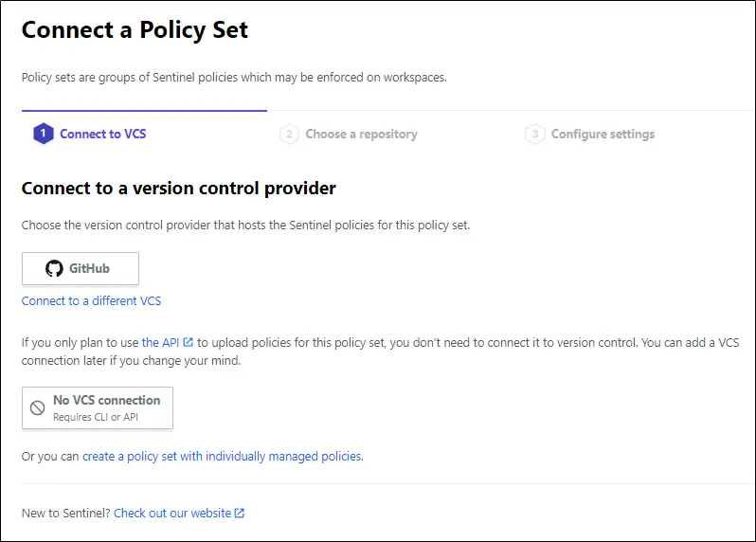The height and width of the screenshot is (542, 756).
Task: Click the Connect a Policy Set page heading
Action: [x=135, y=30]
